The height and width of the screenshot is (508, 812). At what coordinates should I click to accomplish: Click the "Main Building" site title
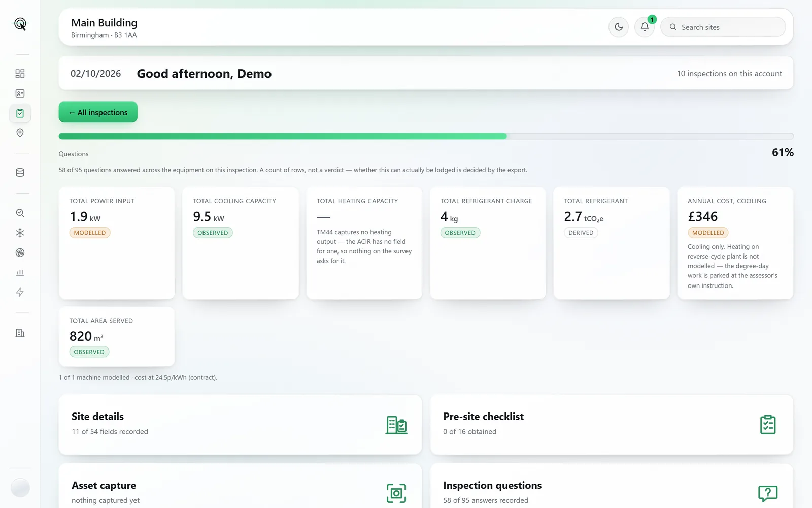click(104, 23)
